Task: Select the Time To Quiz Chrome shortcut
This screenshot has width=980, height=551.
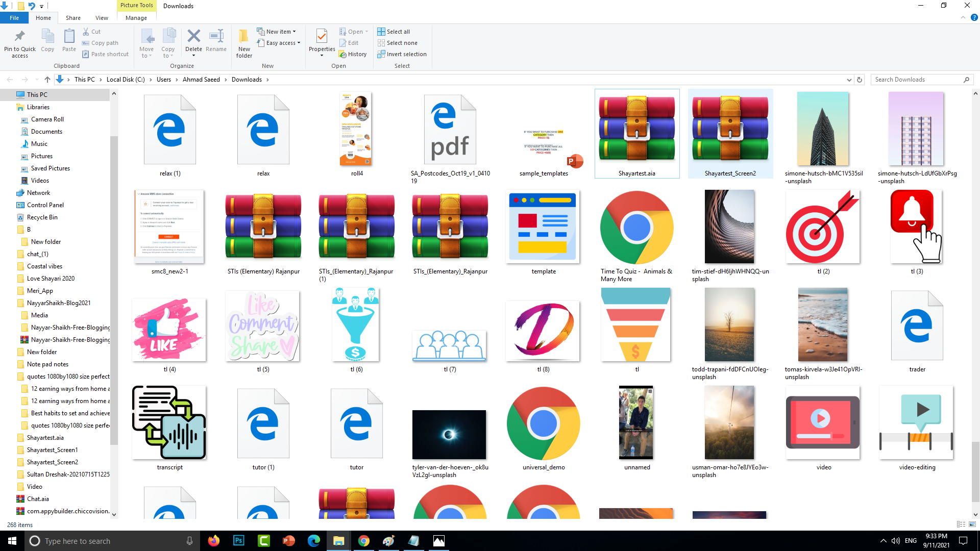Action: point(637,236)
